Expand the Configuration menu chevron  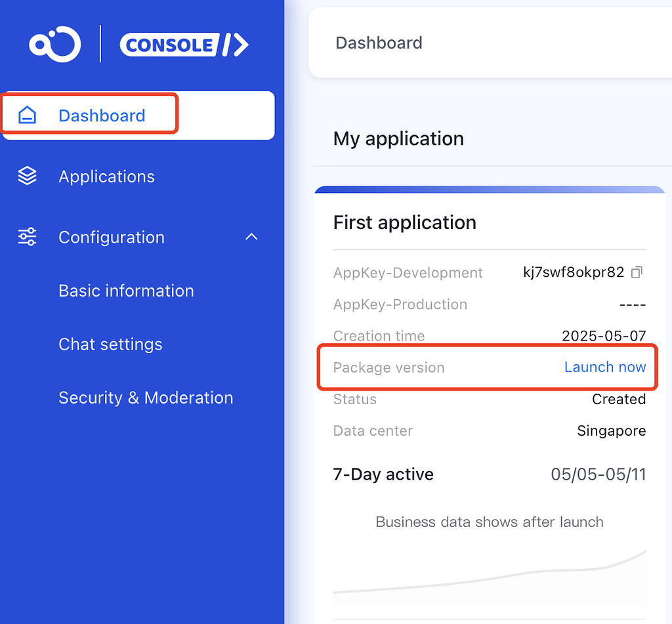click(x=251, y=237)
